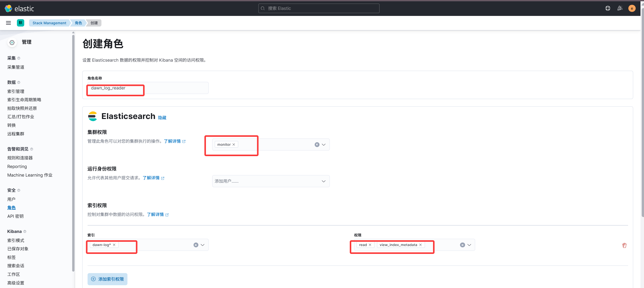The height and width of the screenshot is (288, 644).
Task: Open Machine Learning 作业 sidebar item
Action: tap(30, 175)
